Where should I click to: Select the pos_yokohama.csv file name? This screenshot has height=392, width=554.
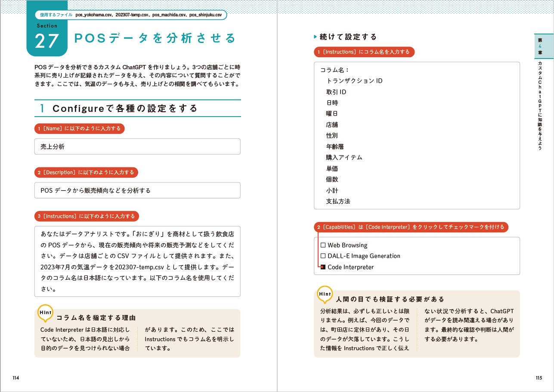pyautogui.click(x=94, y=14)
